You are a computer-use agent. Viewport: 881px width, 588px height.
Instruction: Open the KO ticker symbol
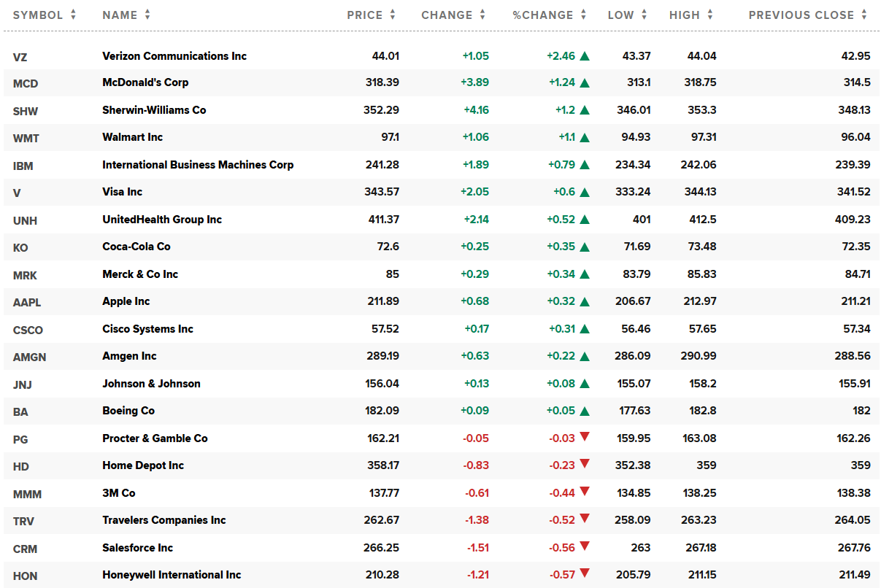pos(20,247)
